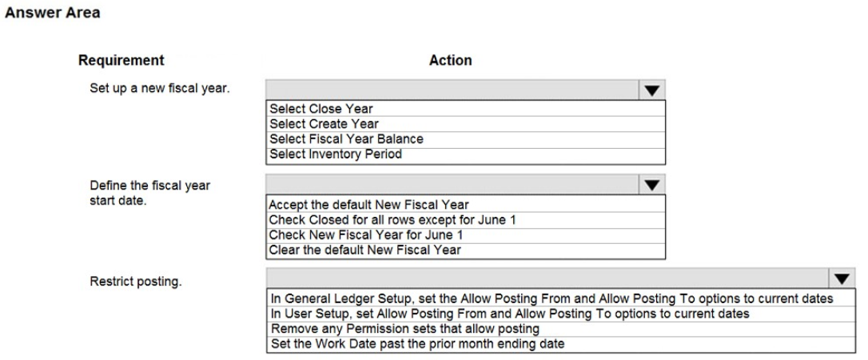This screenshot has width=868, height=360.
Task: Choose the Select Close Year option
Action: [321, 108]
